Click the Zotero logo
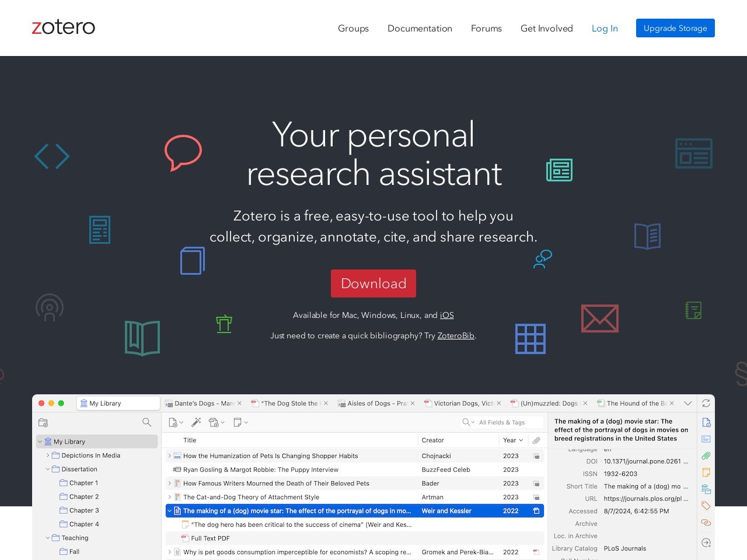This screenshot has width=747, height=560. 63,27
